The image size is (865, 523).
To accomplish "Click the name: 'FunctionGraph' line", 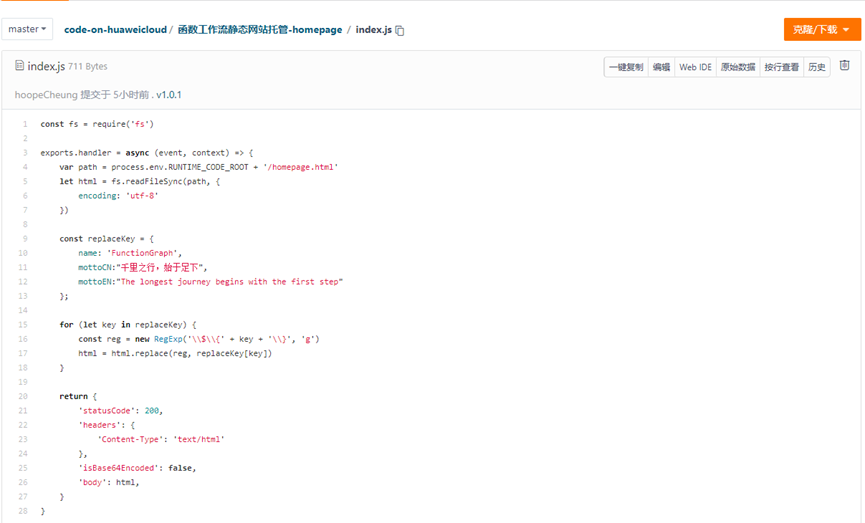I will (130, 253).
